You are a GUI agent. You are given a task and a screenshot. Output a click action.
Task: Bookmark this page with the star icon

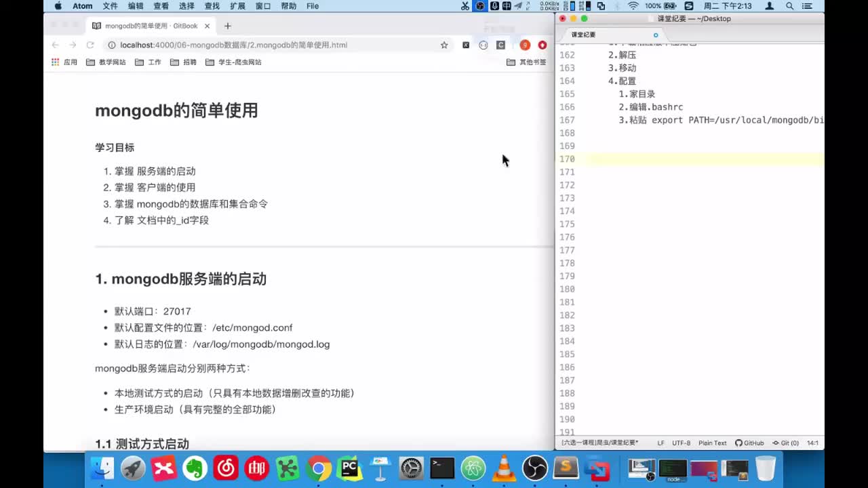tap(444, 45)
